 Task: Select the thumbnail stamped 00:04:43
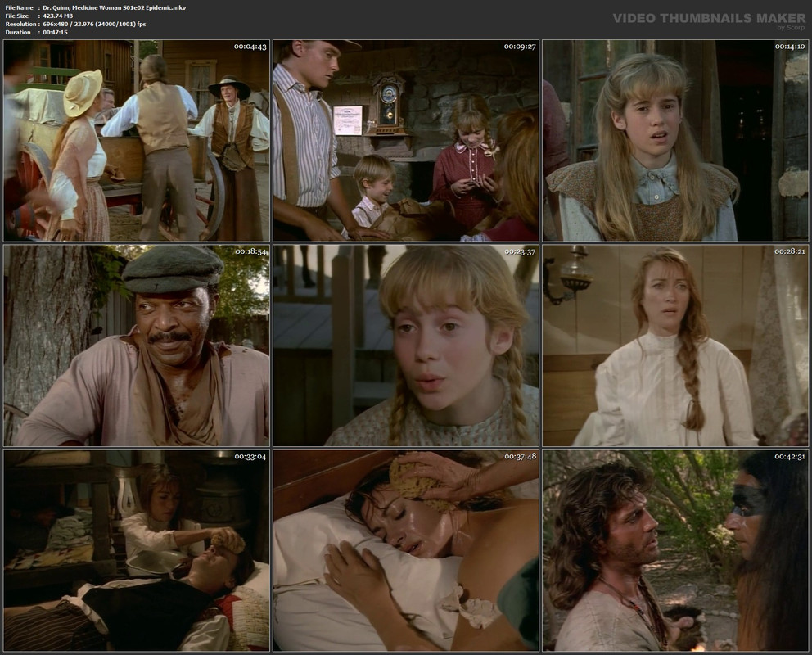136,141
